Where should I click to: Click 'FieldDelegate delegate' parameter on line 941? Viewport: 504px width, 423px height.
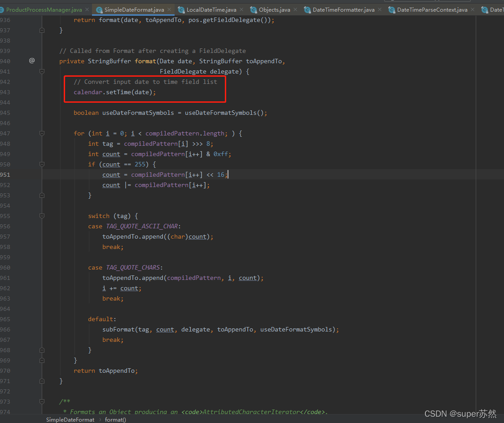tap(199, 71)
